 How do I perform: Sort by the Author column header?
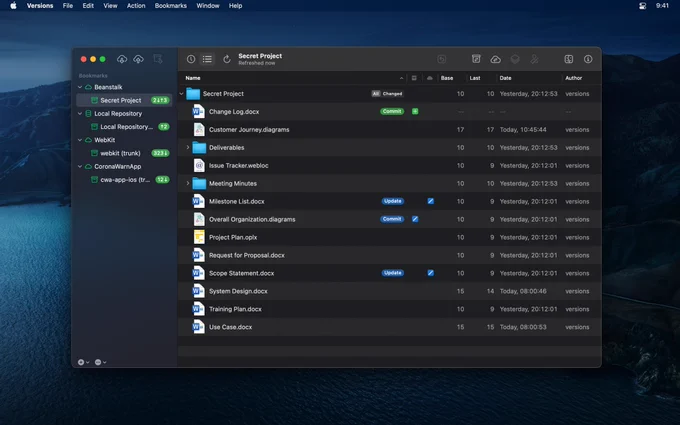[573, 78]
